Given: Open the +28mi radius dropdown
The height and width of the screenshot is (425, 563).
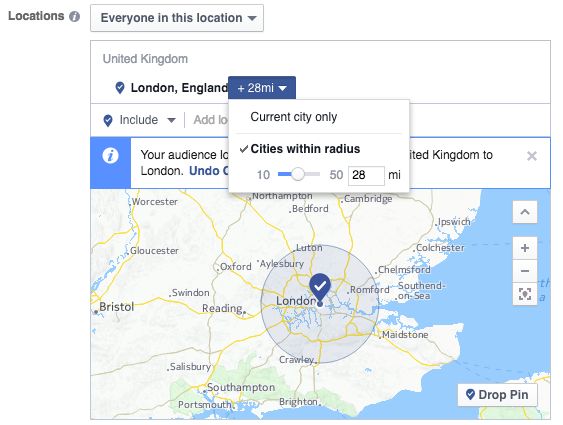Looking at the screenshot, I should point(262,88).
